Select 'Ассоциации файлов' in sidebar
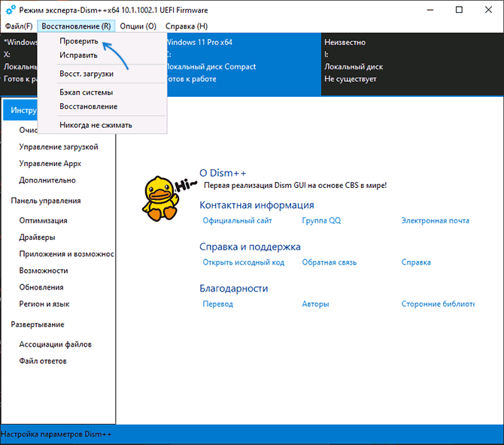504x445 pixels. 55,344
